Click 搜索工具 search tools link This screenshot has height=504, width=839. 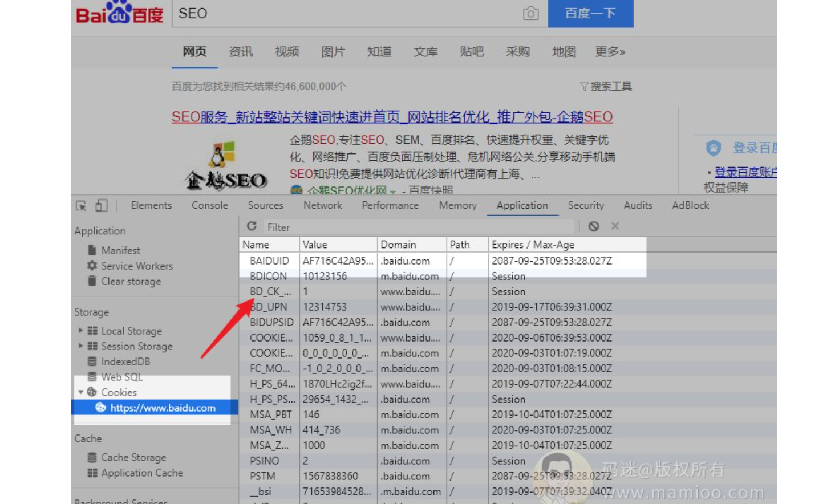click(611, 87)
